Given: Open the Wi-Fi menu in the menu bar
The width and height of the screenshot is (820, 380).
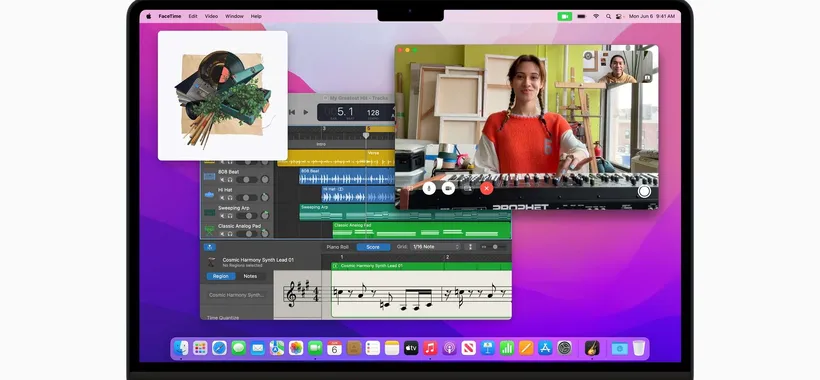Looking at the screenshot, I should click(x=596, y=16).
